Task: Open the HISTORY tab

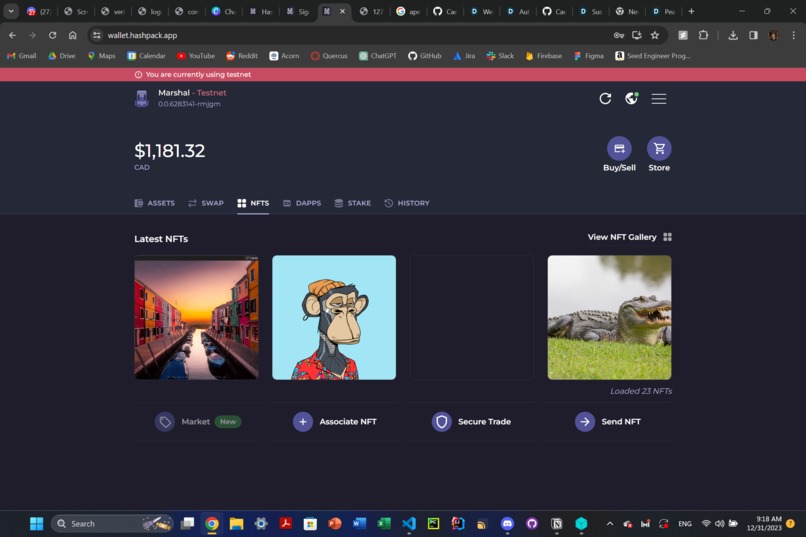Action: pyautogui.click(x=407, y=203)
